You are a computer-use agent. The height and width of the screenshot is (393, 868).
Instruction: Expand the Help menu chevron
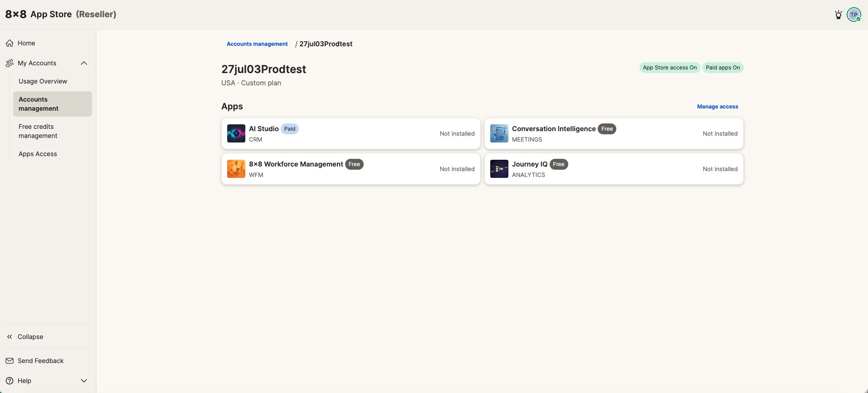tap(84, 381)
